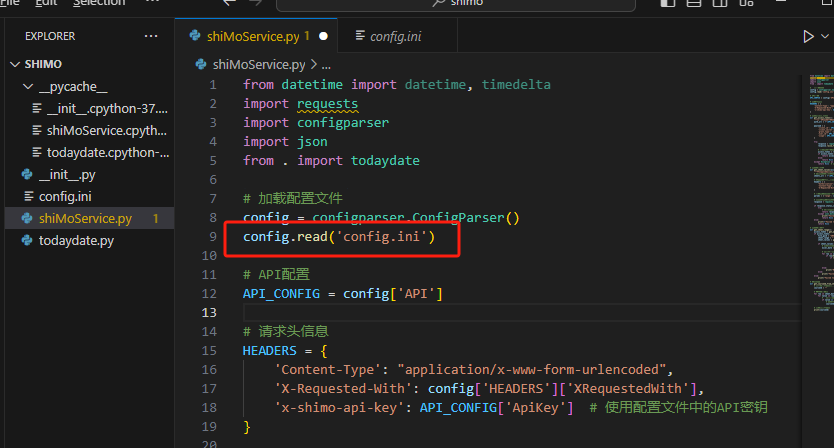Open __init__.py from the Explorer
Image resolution: width=834 pixels, height=448 pixels.
pos(66,174)
